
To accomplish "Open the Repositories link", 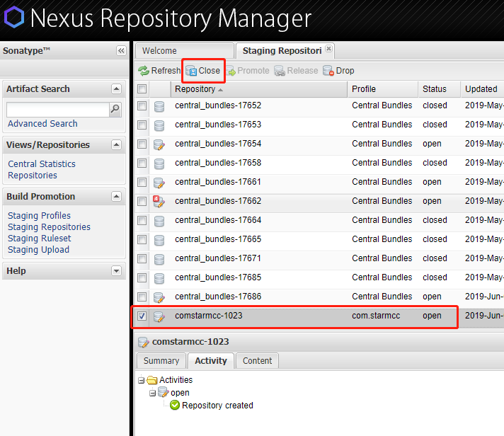I will [x=33, y=176].
